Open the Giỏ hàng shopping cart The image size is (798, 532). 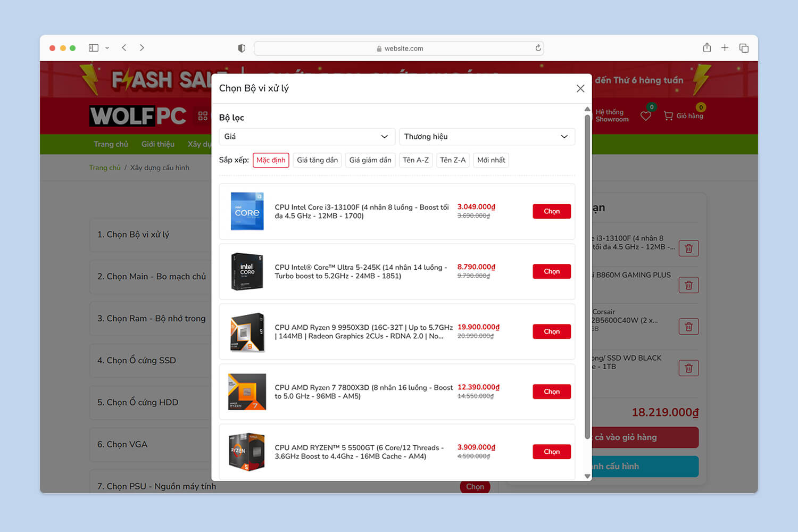[684, 115]
